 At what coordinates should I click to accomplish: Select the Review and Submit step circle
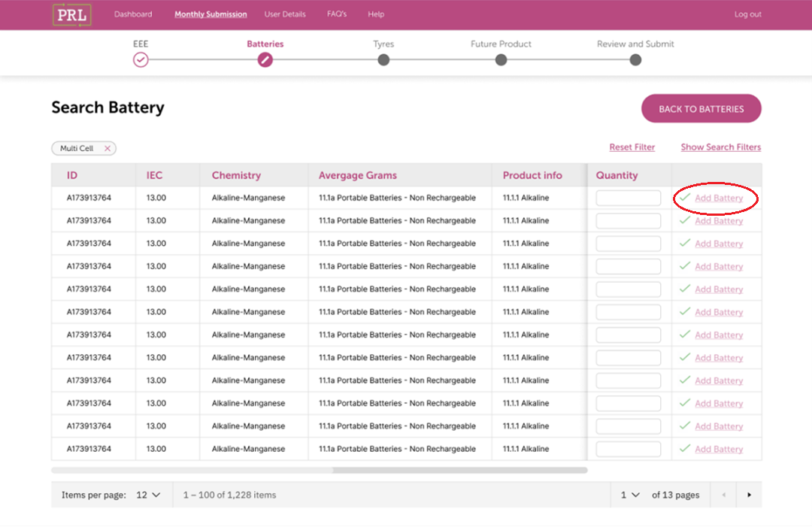pyautogui.click(x=635, y=60)
